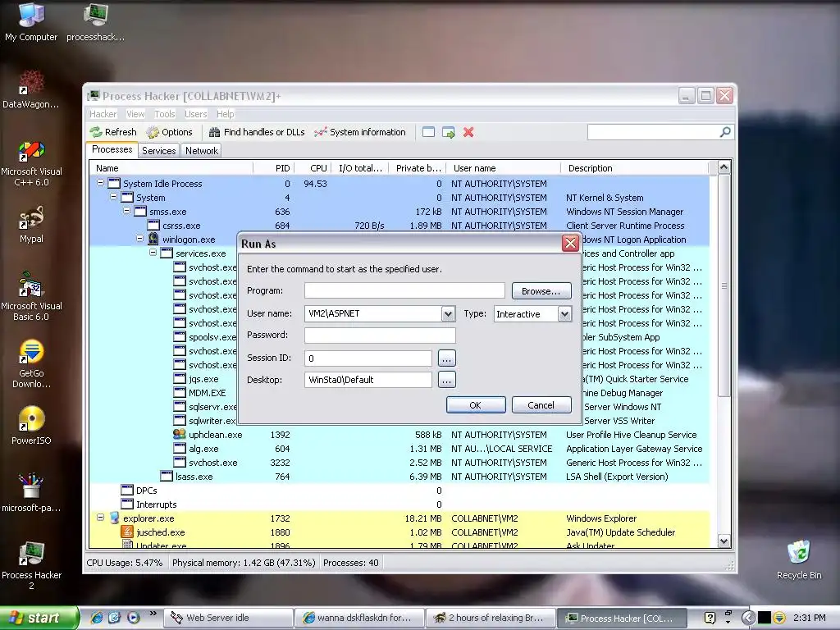Open the processhacker desktop shortcut
The height and width of the screenshot is (630, 840).
coord(96,21)
